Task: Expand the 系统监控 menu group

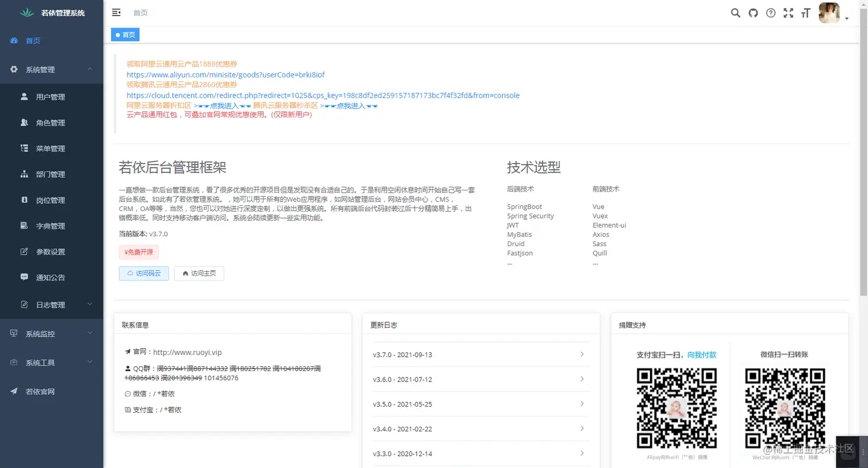Action: click(52, 333)
